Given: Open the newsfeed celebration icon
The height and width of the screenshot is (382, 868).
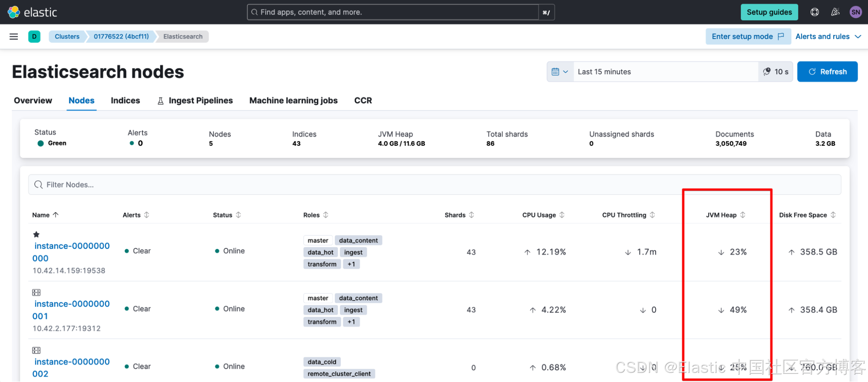Looking at the screenshot, I should (x=835, y=12).
